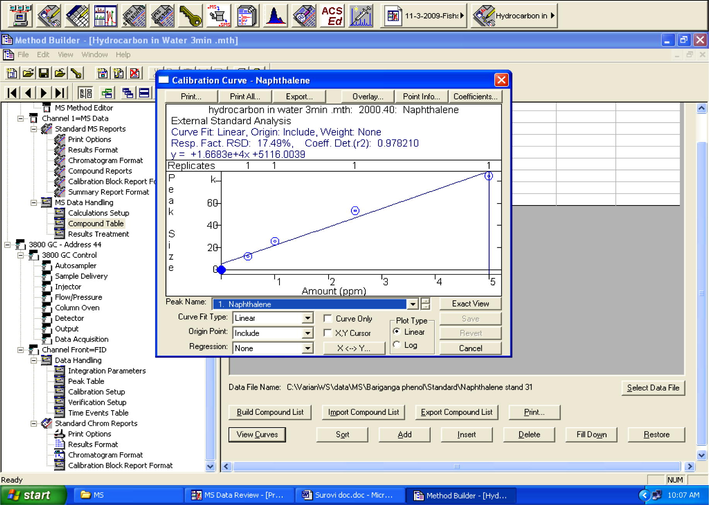Image resolution: width=709 pixels, height=505 pixels.
Task: Click the add section toolbar icon
Action: coord(103,73)
